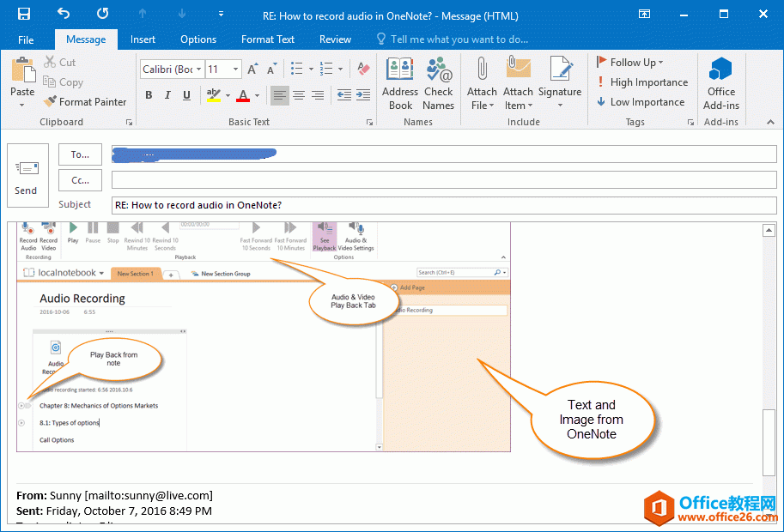
Task: Toggle underline formatting
Action: point(185,95)
